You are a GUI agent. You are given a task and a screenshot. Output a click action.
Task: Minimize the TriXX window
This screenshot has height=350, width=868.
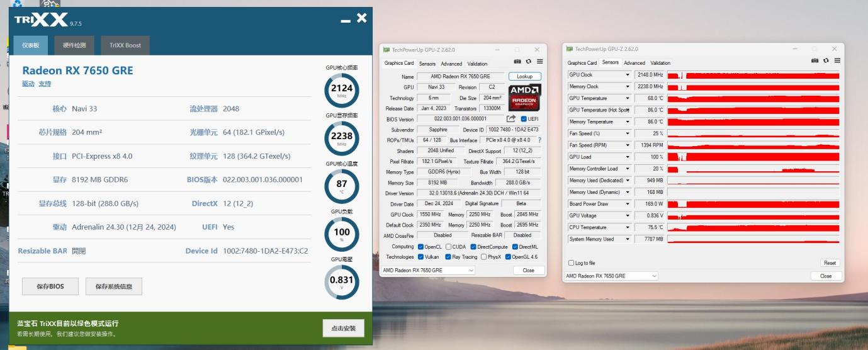click(x=345, y=21)
